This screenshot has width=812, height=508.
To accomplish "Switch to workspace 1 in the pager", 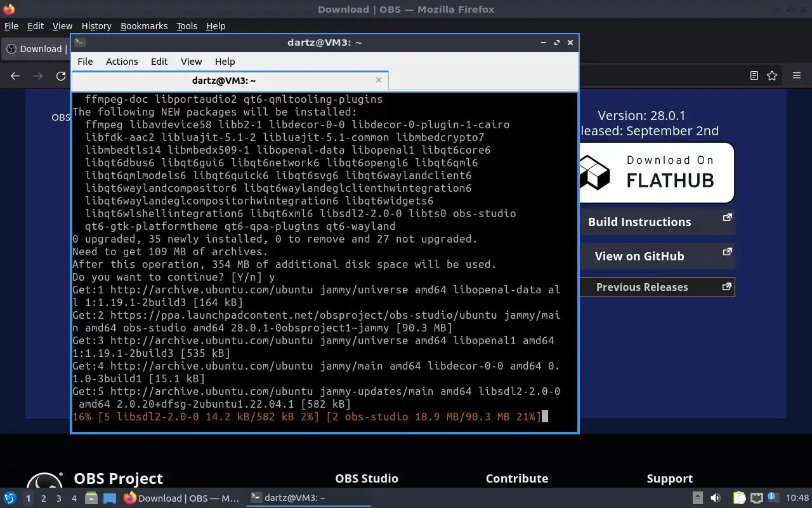I will 28,498.
